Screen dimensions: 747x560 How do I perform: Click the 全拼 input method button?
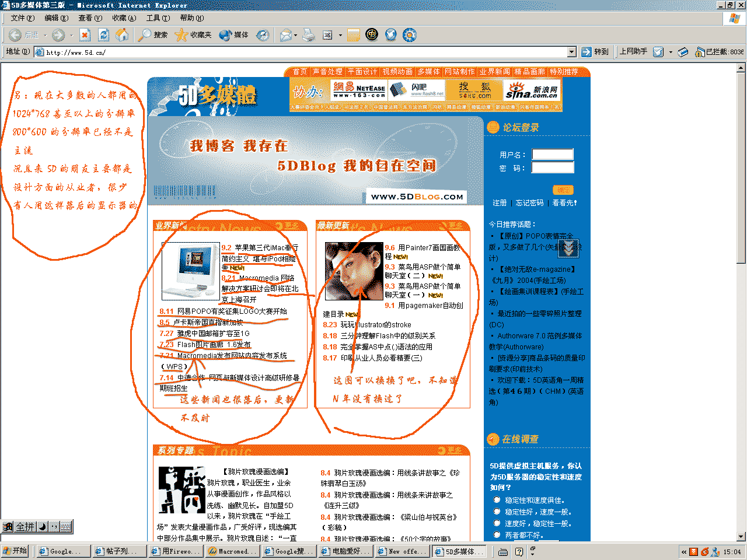[25, 527]
